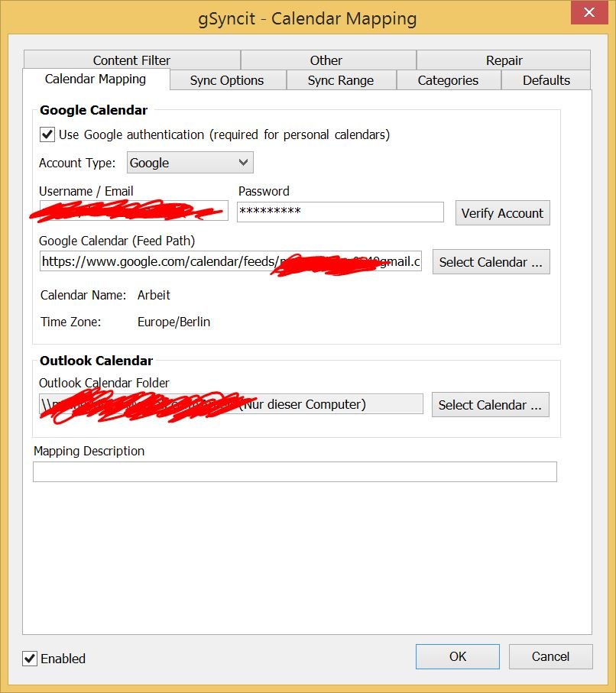Show the Categories tab

click(x=449, y=80)
